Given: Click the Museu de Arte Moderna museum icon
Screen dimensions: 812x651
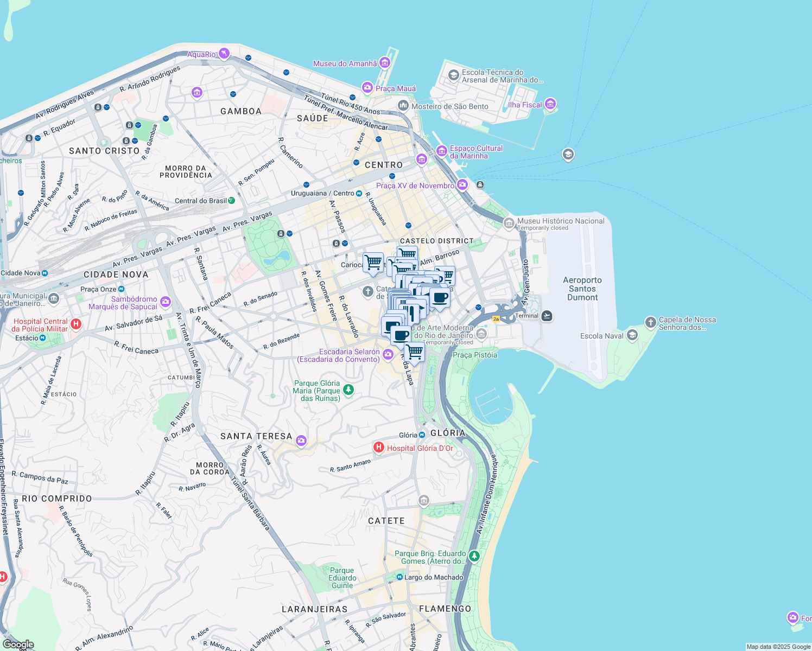Looking at the screenshot, I should pos(481,335).
